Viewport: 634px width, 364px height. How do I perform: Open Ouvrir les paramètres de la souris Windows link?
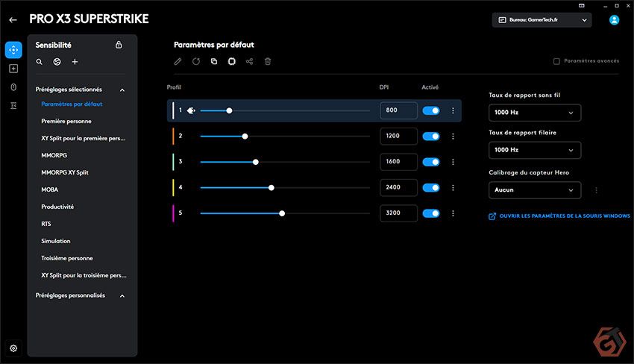point(559,216)
